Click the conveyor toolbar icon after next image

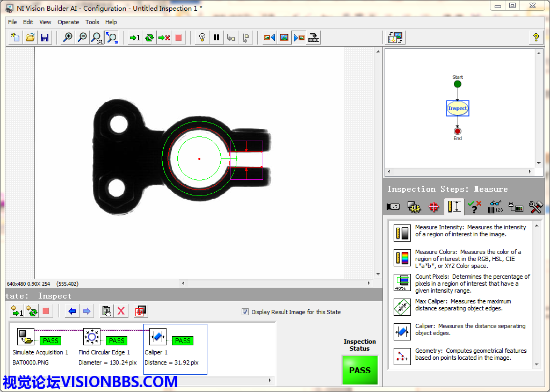point(313,38)
